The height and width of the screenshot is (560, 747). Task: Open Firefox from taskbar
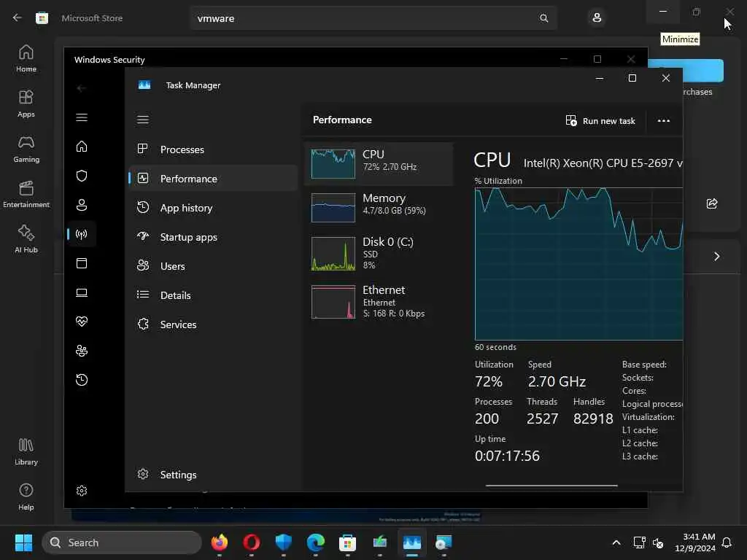point(219,542)
